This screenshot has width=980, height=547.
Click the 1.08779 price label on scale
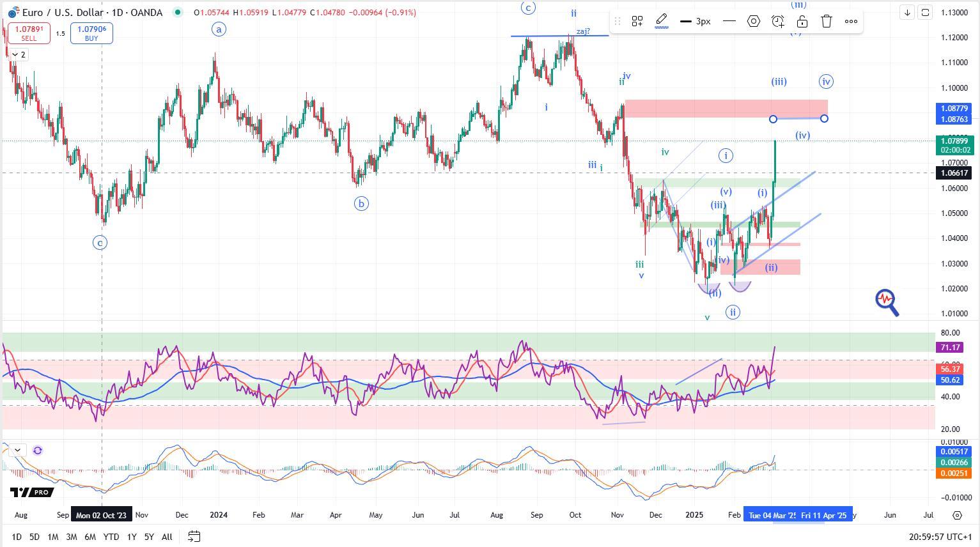coord(953,109)
